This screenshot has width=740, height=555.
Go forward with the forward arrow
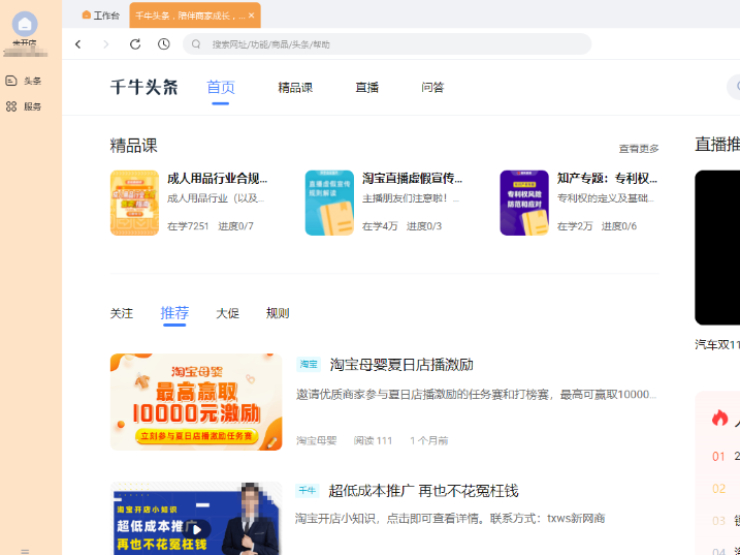pyautogui.click(x=106, y=44)
